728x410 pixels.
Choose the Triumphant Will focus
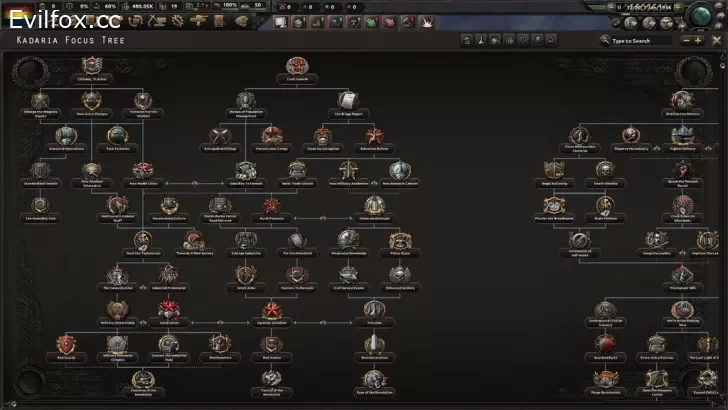pyautogui.click(x=682, y=275)
